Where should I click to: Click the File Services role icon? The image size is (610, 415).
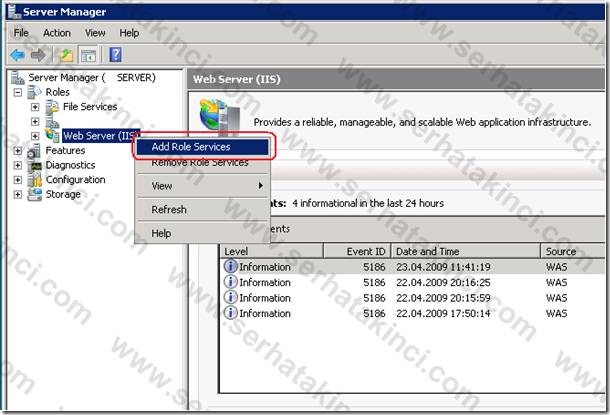click(x=52, y=107)
